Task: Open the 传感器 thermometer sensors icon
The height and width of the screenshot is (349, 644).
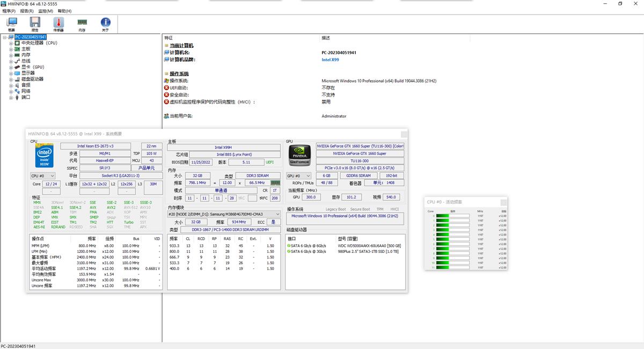Action: 58,24
